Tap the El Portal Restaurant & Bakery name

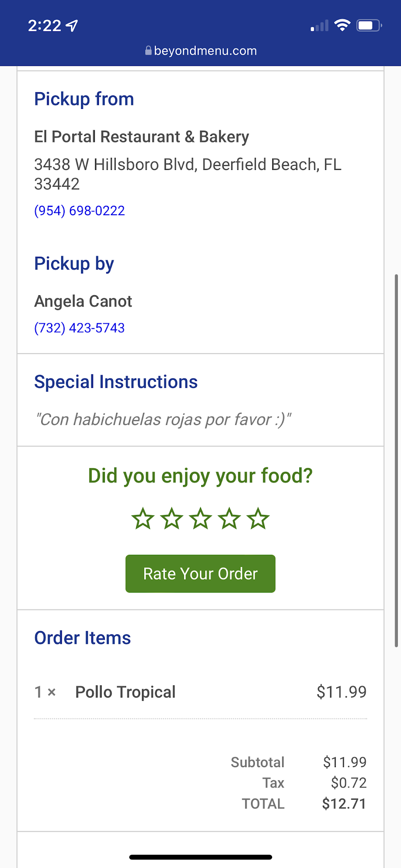click(x=142, y=137)
